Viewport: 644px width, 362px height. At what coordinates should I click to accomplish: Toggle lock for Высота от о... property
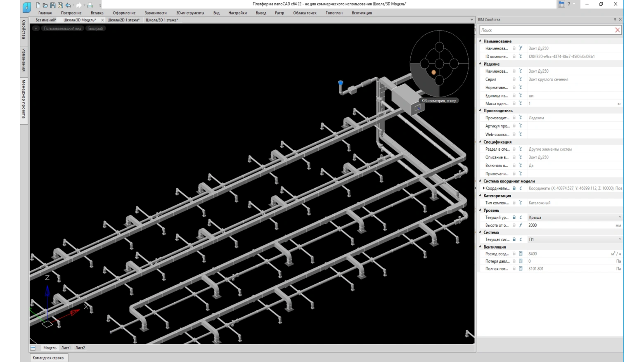point(514,225)
